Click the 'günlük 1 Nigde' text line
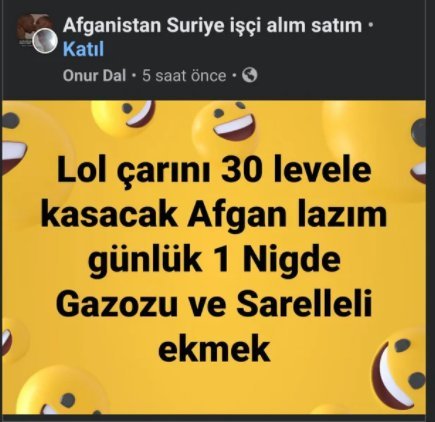 tap(214, 261)
